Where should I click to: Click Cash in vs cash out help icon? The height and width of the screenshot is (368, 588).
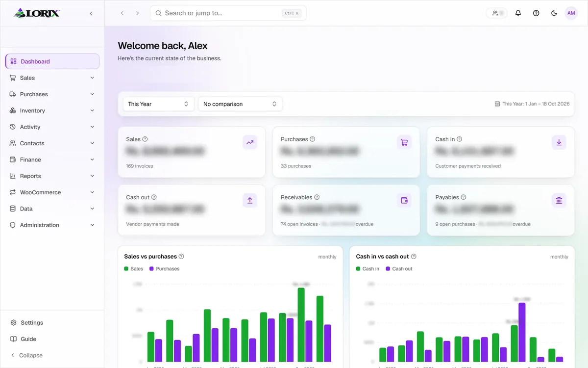pyautogui.click(x=414, y=257)
